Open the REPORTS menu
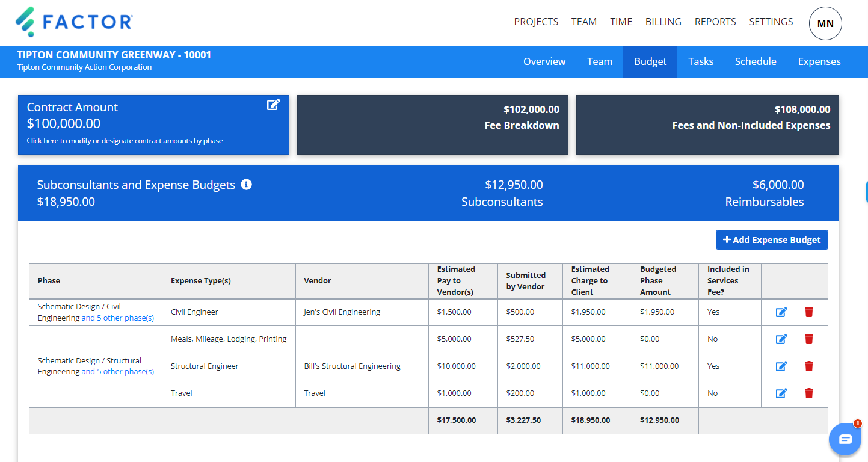This screenshot has width=868, height=462. point(715,22)
